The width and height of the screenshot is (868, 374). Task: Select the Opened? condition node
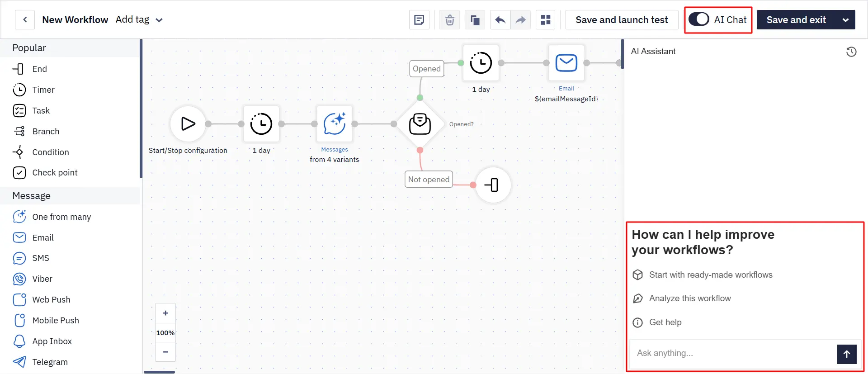coord(420,124)
